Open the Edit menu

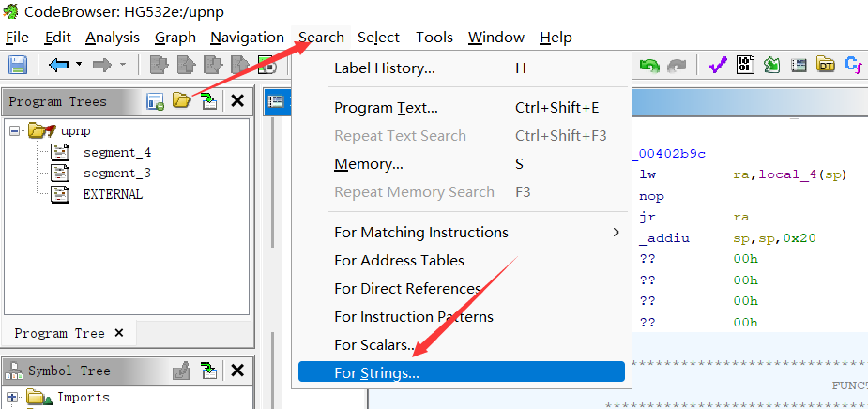click(57, 38)
